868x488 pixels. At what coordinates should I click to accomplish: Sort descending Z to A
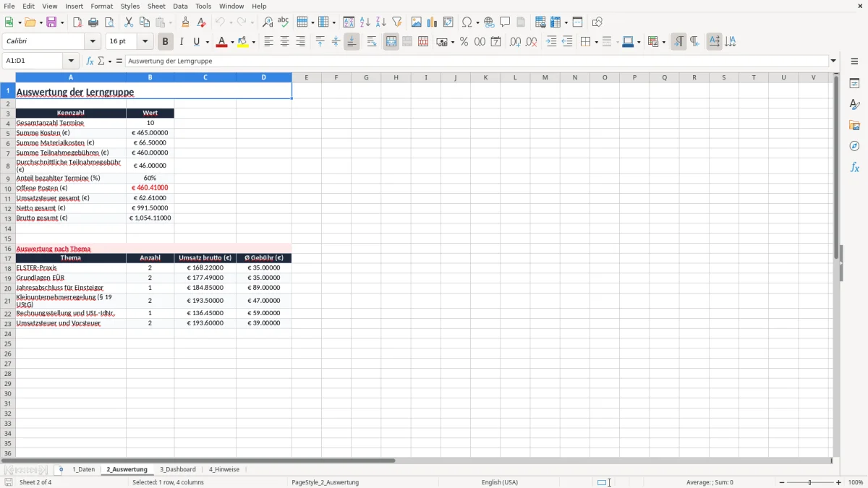coord(381,22)
